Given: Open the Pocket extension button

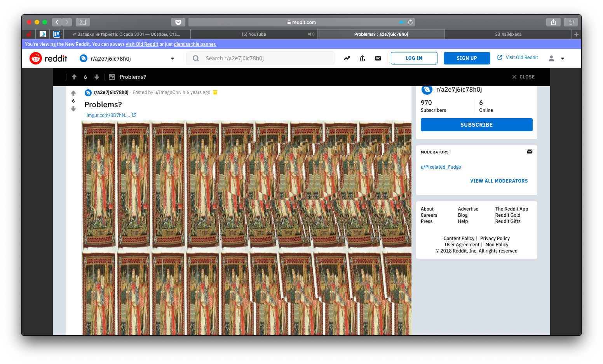Looking at the screenshot, I should pos(178,22).
